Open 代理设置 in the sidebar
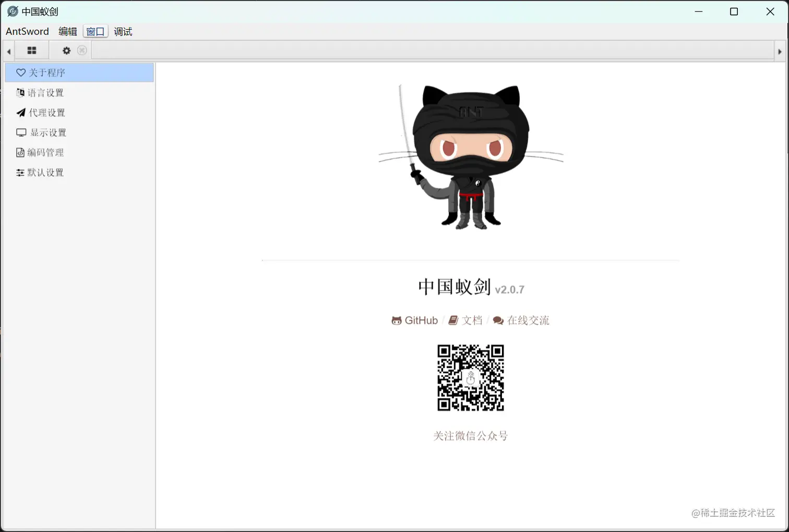This screenshot has width=789, height=532. (x=79, y=113)
